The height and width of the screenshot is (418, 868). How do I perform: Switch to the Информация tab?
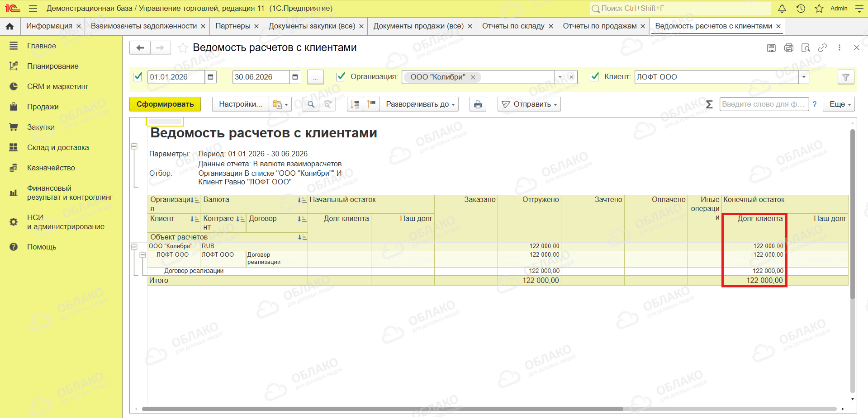pyautogui.click(x=49, y=26)
